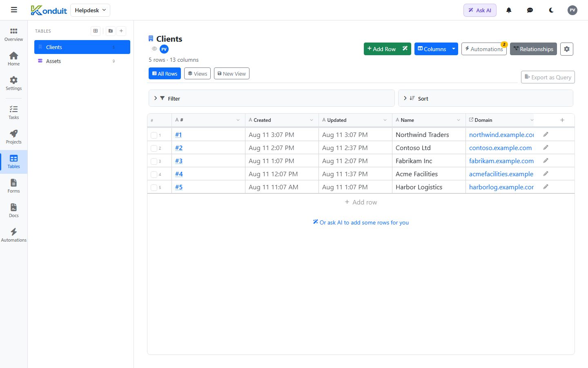Check the row 5 checkbox
The image size is (588, 368).
point(154,187)
